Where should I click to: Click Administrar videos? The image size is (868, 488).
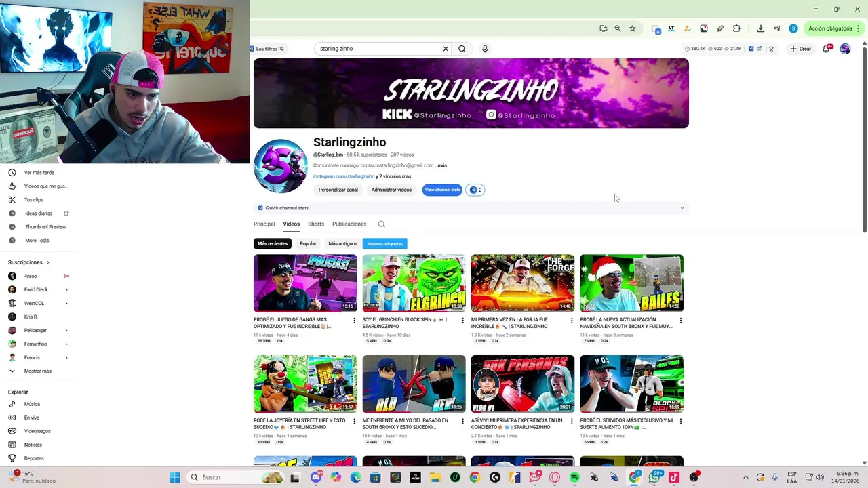(x=391, y=190)
